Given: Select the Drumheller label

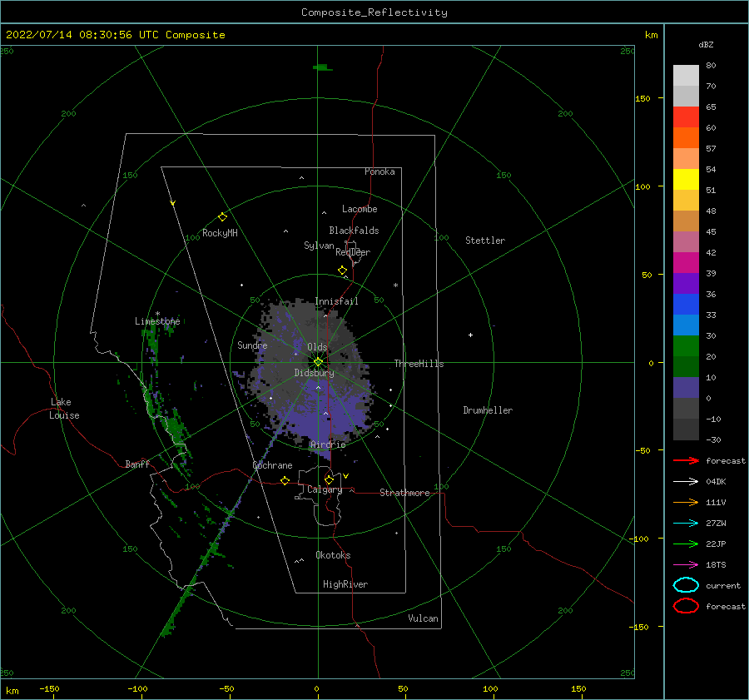Looking at the screenshot, I should tap(488, 410).
